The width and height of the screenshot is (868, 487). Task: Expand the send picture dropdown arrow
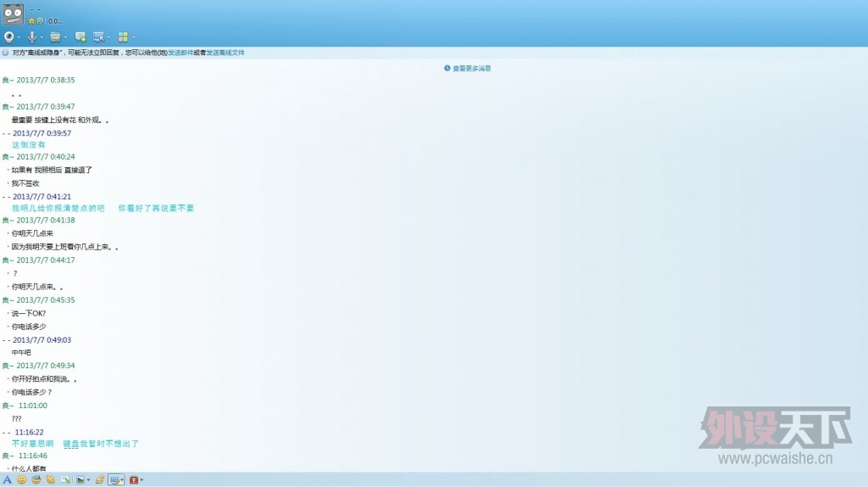(88, 480)
